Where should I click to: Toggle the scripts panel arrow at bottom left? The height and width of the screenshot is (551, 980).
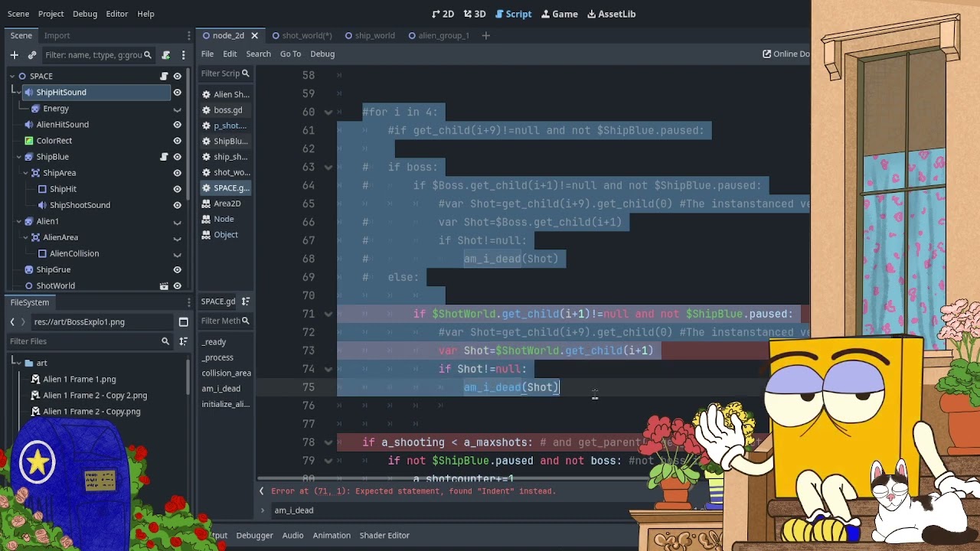(262, 491)
